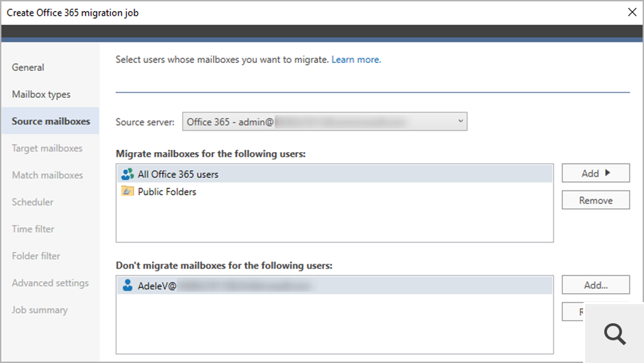Screen dimensions: 644x363
Task: Open the Scheduler step
Action: tap(32, 202)
